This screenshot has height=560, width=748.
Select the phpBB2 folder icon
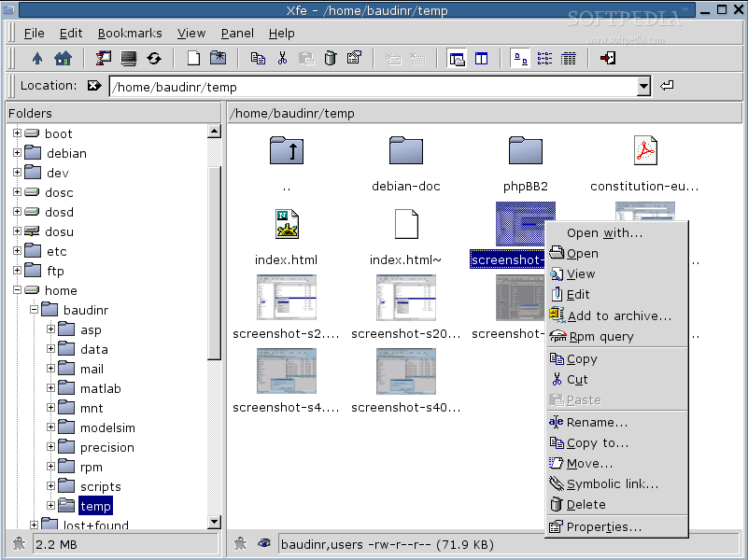tap(525, 150)
